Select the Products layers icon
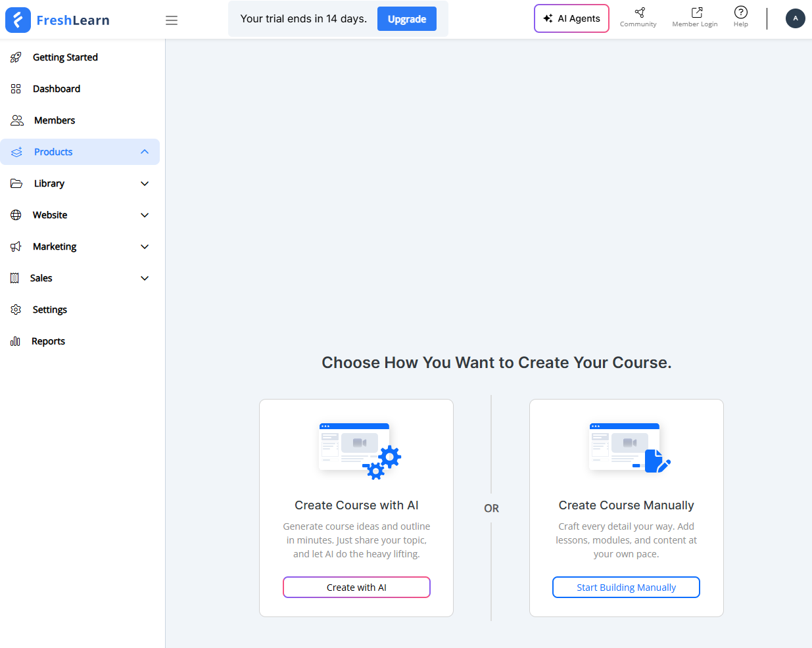Viewport: 812px width, 648px height. tap(16, 152)
